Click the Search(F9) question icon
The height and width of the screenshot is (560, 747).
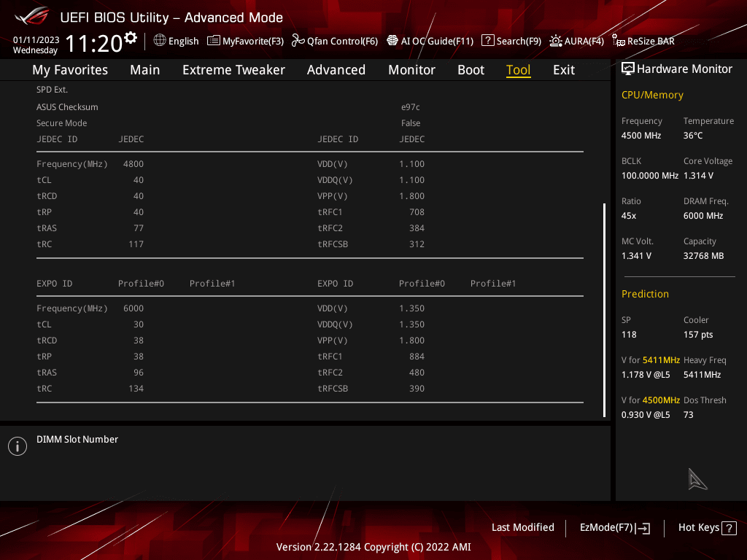(488, 41)
